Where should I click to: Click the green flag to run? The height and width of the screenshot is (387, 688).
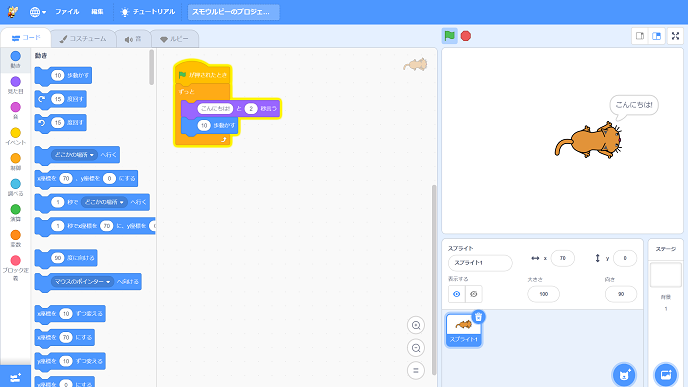click(449, 36)
